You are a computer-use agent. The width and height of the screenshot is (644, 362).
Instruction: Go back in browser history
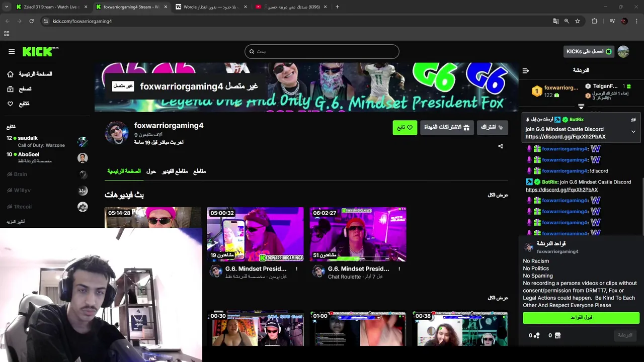click(x=7, y=21)
